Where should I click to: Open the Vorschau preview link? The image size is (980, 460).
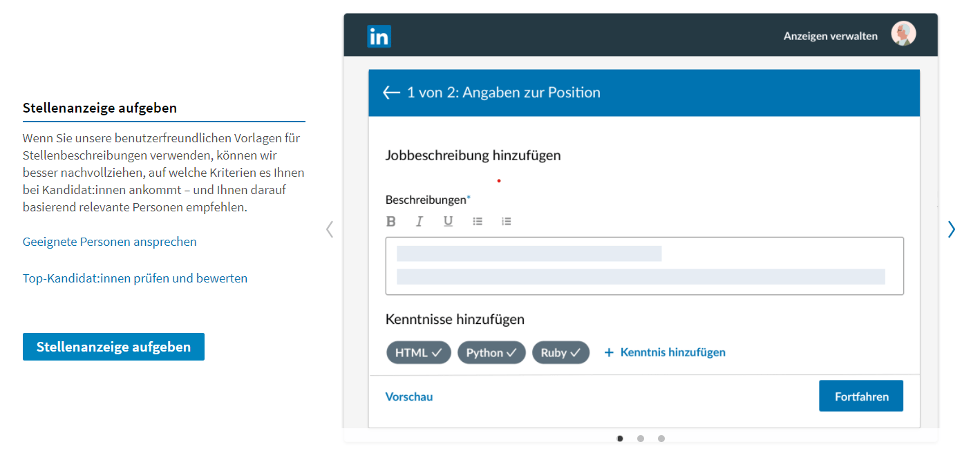[x=409, y=396]
